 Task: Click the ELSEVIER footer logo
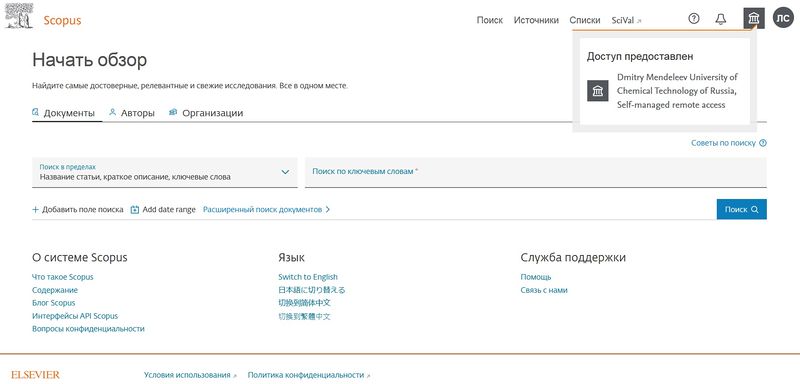pyautogui.click(x=35, y=375)
